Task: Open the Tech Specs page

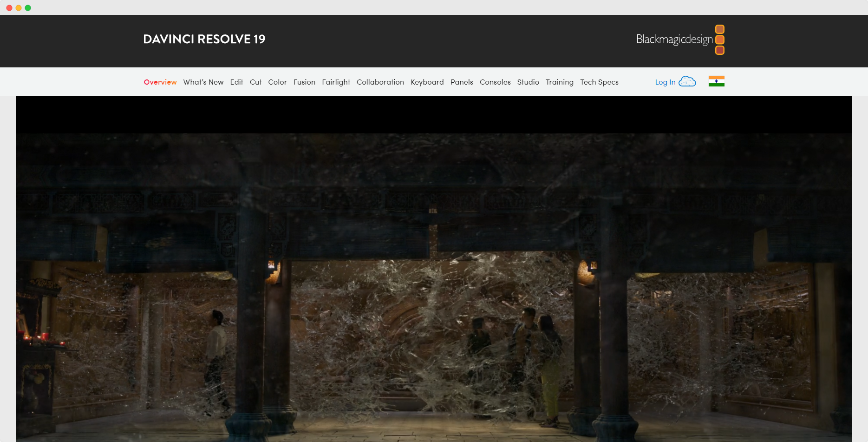Action: [x=599, y=82]
